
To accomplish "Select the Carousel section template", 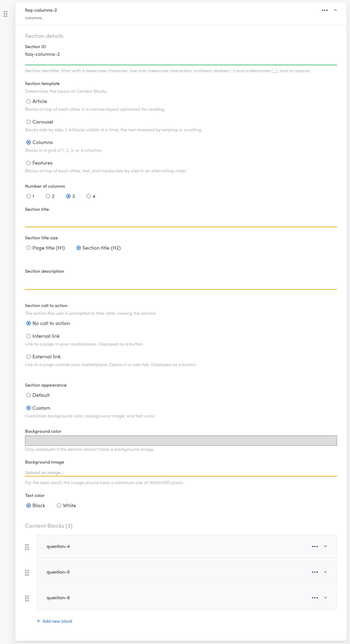I will click(x=29, y=122).
